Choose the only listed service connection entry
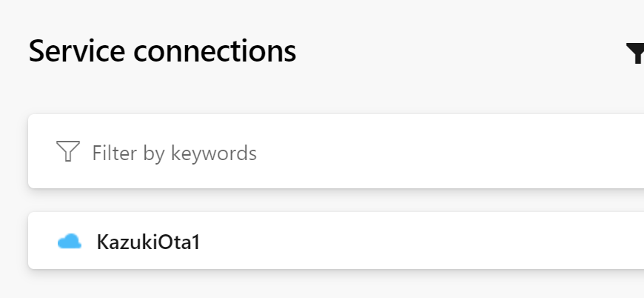 148,242
